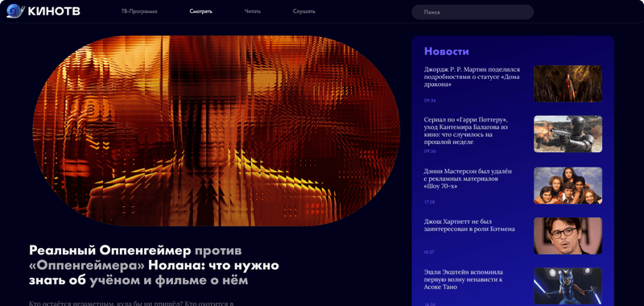Read the Дэнни Мастерсон news item
This screenshot has height=306, width=644.
point(468,179)
